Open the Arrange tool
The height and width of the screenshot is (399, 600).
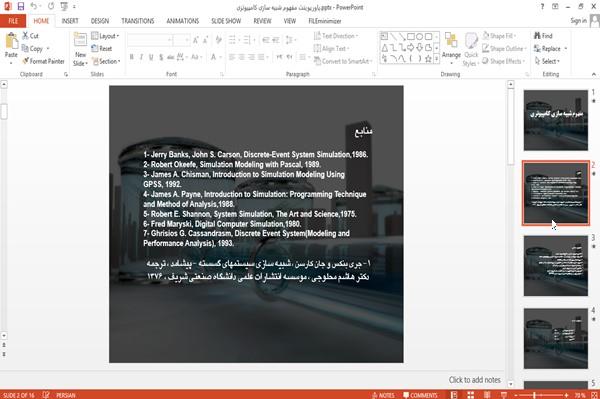(451, 47)
